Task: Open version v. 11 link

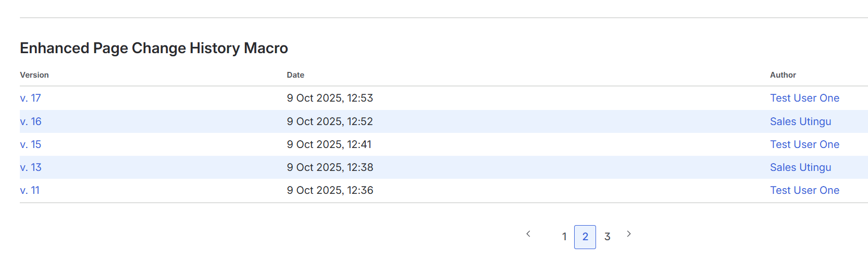Action: pos(30,190)
